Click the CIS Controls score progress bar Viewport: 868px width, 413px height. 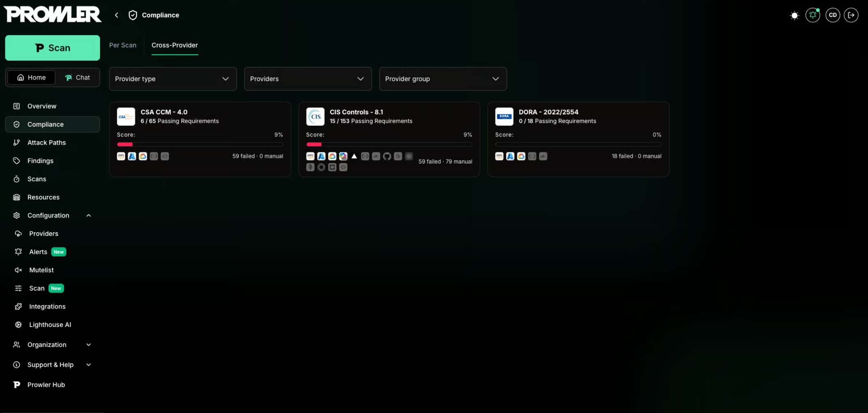click(389, 144)
